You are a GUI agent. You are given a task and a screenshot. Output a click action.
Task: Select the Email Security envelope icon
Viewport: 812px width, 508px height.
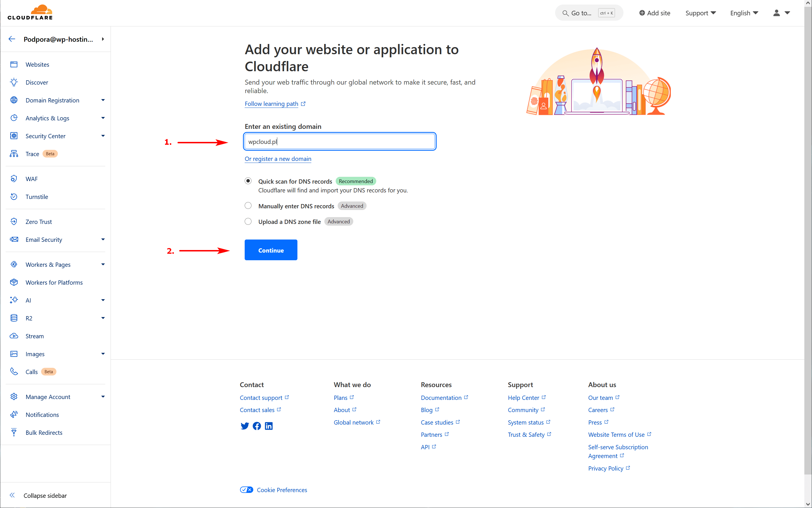tap(14, 239)
